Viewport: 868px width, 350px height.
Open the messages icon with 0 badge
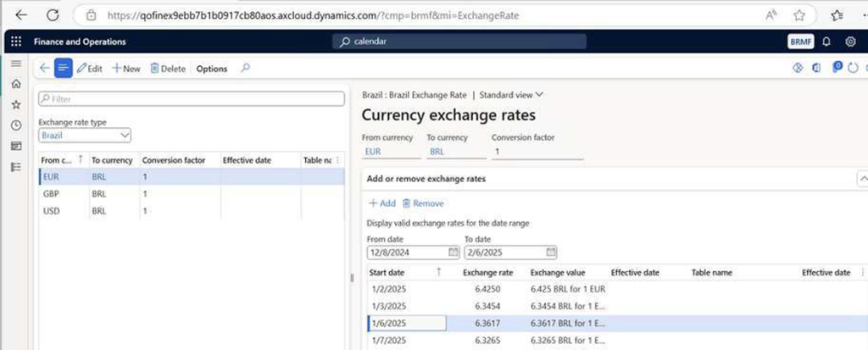(x=837, y=67)
